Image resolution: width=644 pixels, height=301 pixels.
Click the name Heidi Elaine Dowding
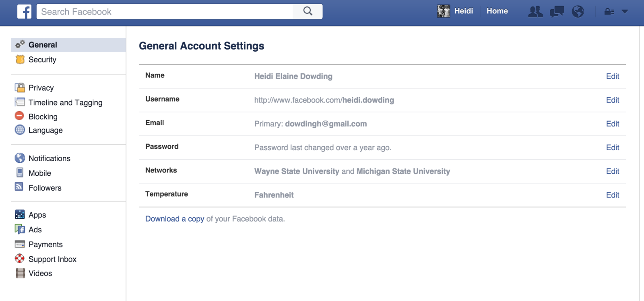point(293,76)
